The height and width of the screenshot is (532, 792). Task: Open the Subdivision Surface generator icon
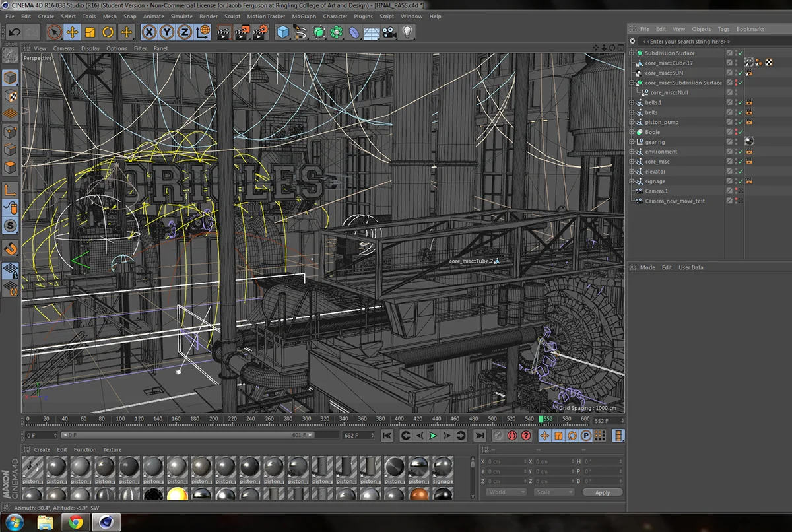point(319,32)
